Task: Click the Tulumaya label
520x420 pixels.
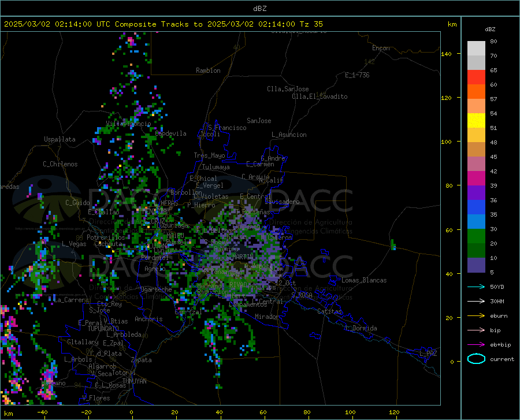Action: [216, 167]
